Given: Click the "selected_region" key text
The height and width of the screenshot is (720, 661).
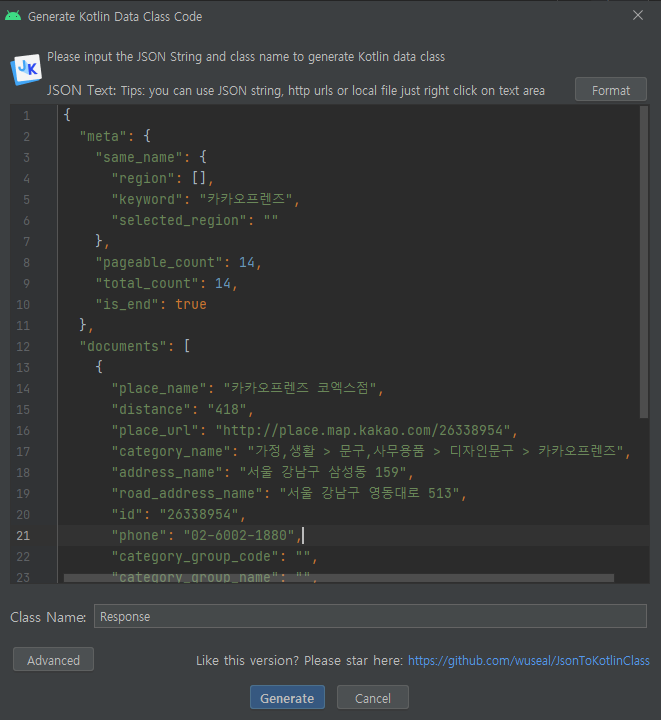Looking at the screenshot, I should tap(179, 220).
